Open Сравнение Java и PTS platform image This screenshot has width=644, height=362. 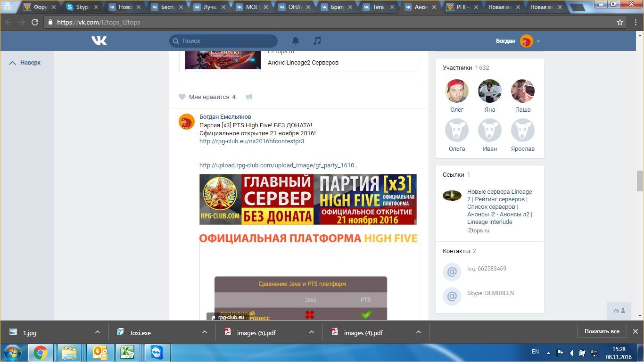coord(301,298)
